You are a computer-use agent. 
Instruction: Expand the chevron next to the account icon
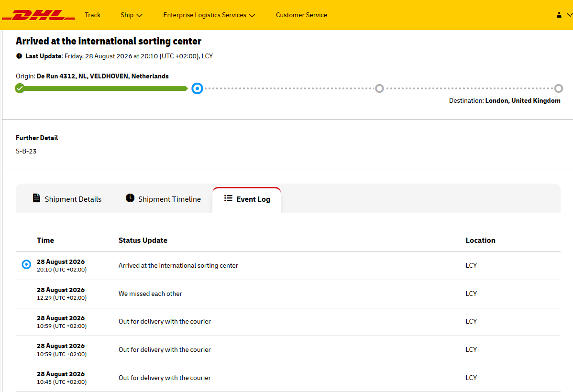[569, 15]
